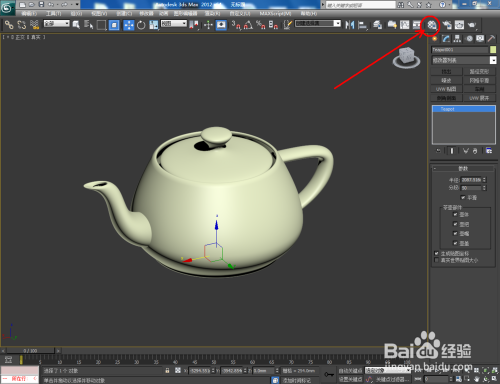Open the MAXScript(M) menu
500x384 pixels.
(x=275, y=13)
